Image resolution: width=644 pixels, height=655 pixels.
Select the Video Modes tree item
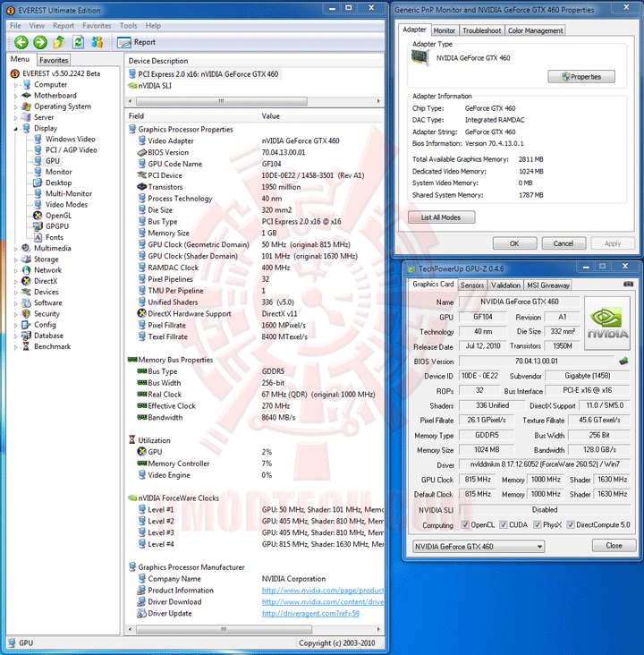pyautogui.click(x=66, y=205)
